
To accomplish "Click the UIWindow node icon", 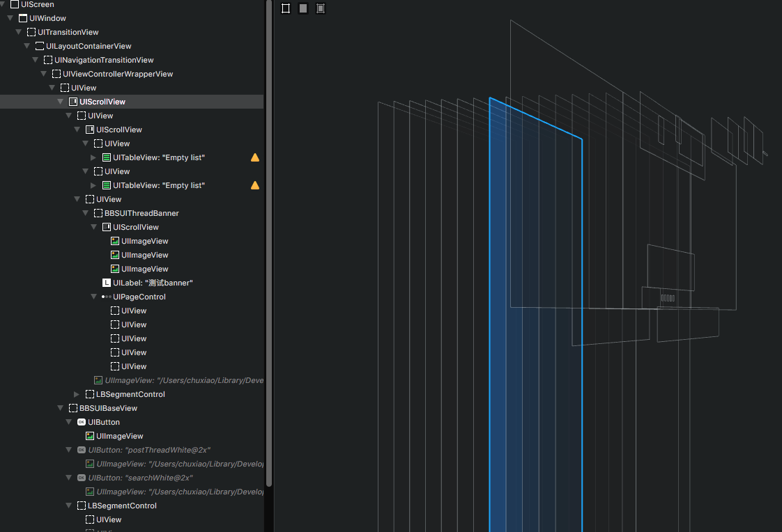I will [23, 18].
